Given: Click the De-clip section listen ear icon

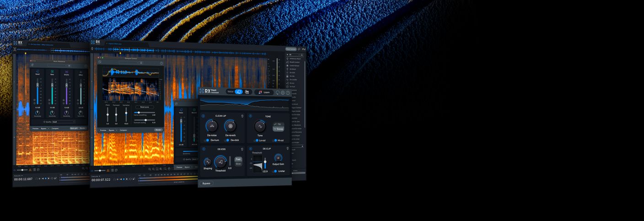Looking at the screenshot, I should pos(287,148).
